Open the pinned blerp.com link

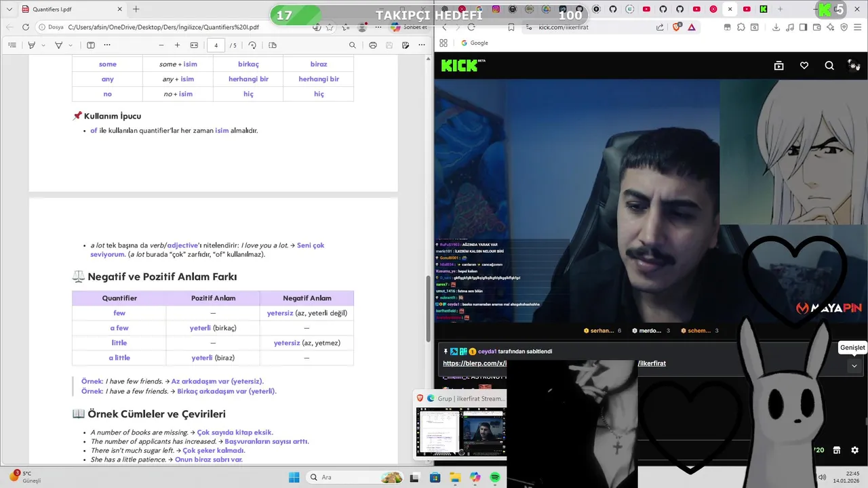coord(554,363)
